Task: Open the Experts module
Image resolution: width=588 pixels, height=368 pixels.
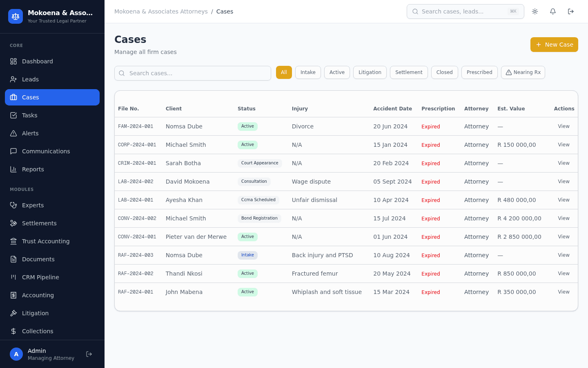Action: 52,205
